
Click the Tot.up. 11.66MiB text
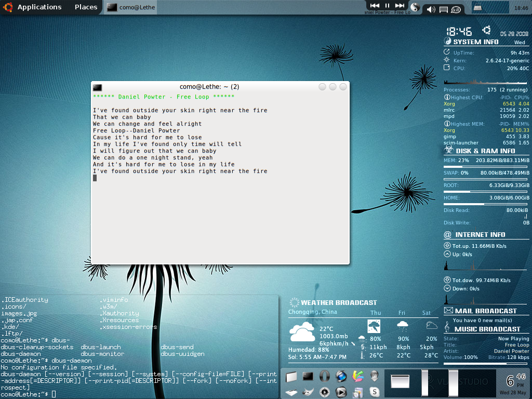tap(479, 246)
